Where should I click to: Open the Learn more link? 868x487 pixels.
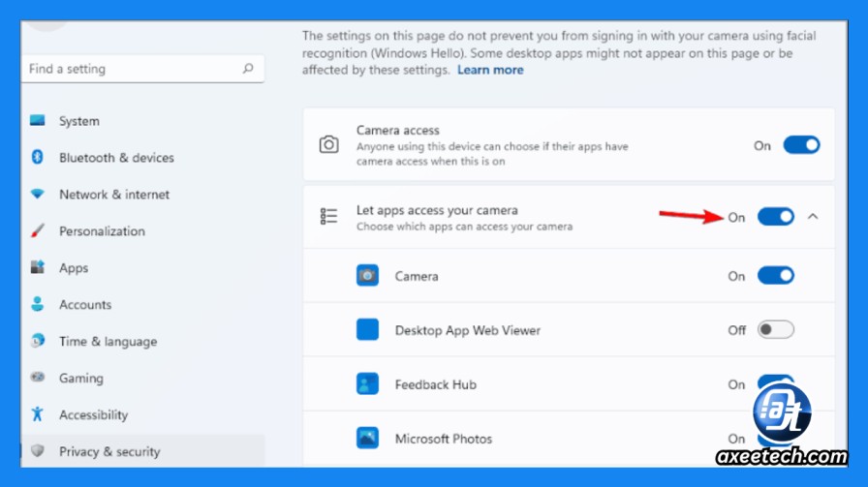[x=490, y=70]
